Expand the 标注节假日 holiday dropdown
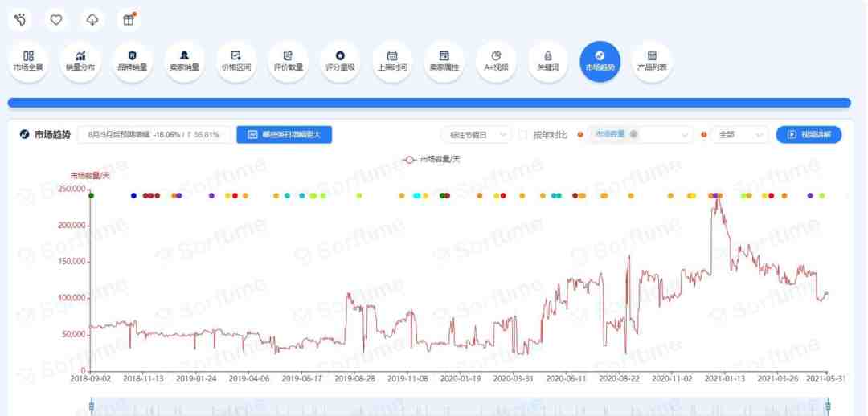The height and width of the screenshot is (416, 868). point(476,134)
